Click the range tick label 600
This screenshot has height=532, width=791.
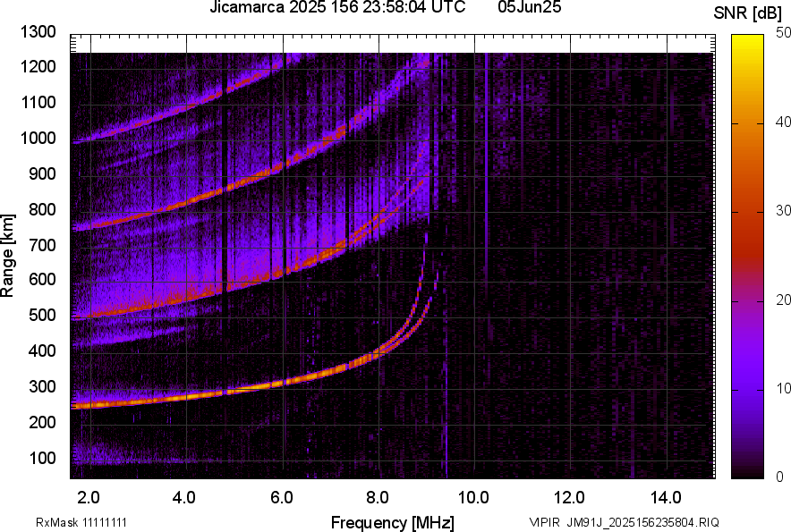pos(42,279)
